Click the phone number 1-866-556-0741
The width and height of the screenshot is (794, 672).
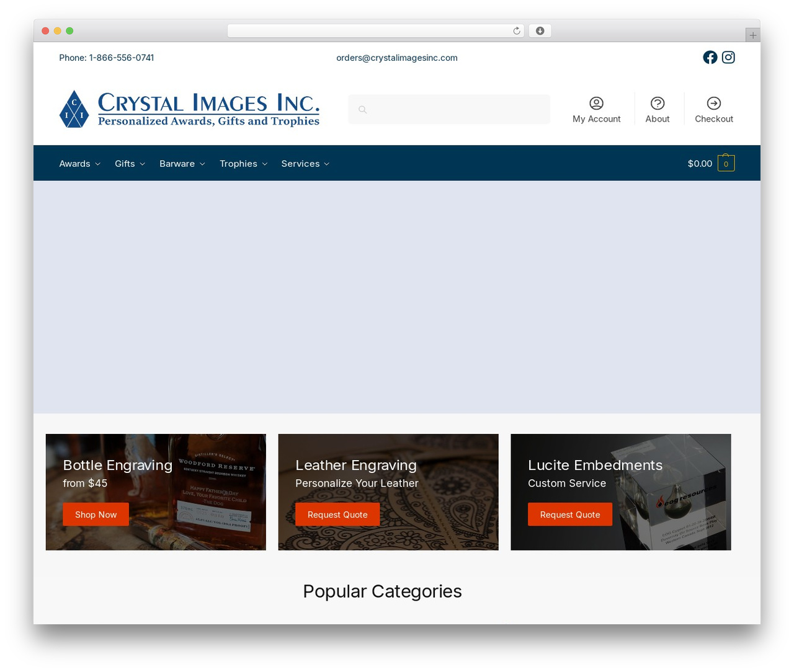(x=122, y=58)
